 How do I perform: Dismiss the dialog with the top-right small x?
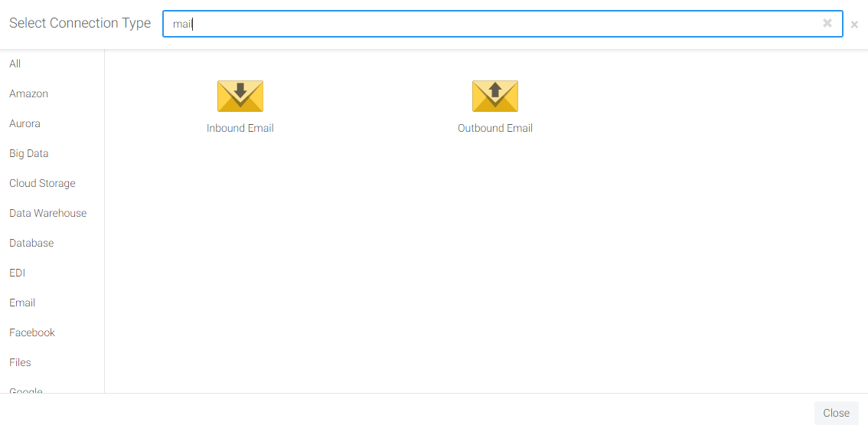854,25
